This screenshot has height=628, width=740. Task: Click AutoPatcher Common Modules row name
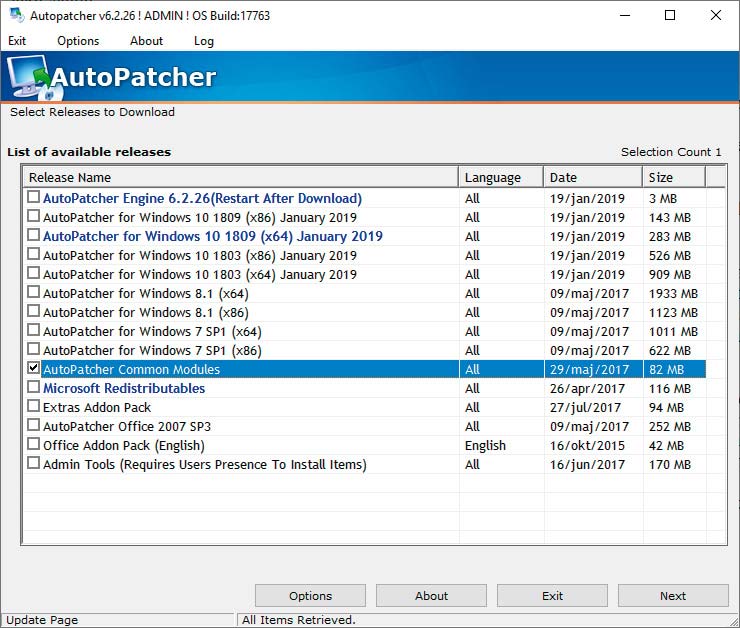131,369
